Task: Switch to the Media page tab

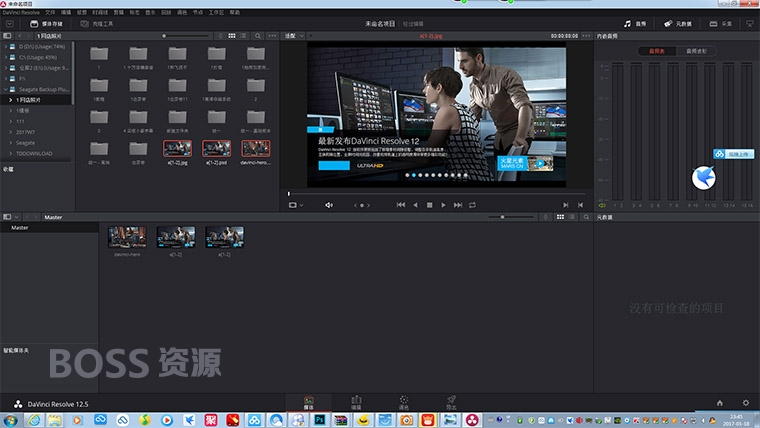Action: coord(309,403)
